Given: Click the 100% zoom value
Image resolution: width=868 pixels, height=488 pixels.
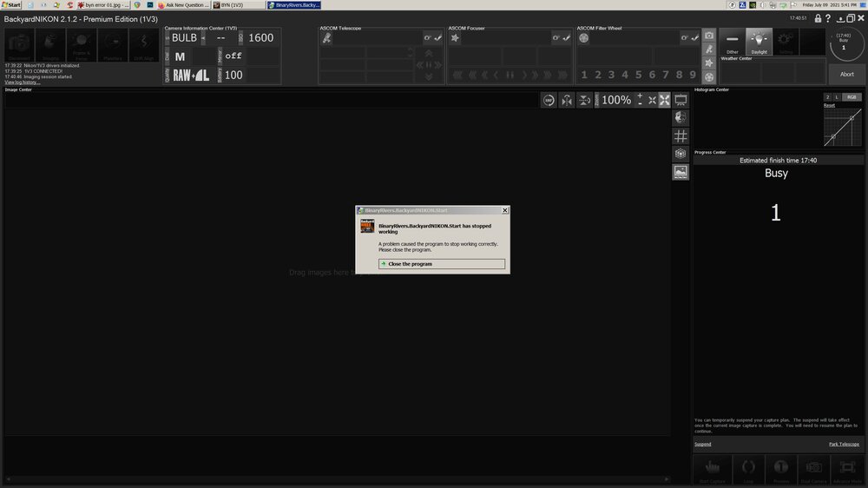Looking at the screenshot, I should (616, 100).
